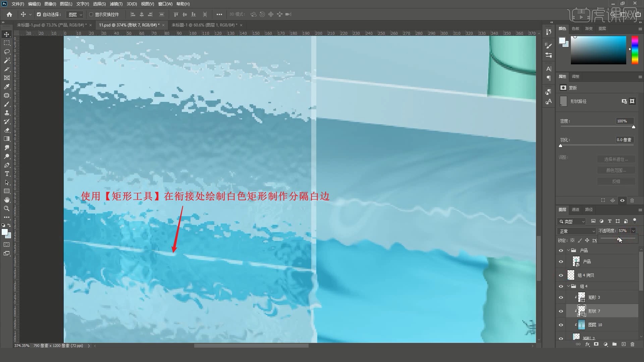Open the 滤镜(T) menu
Image resolution: width=644 pixels, height=362 pixels.
116,4
